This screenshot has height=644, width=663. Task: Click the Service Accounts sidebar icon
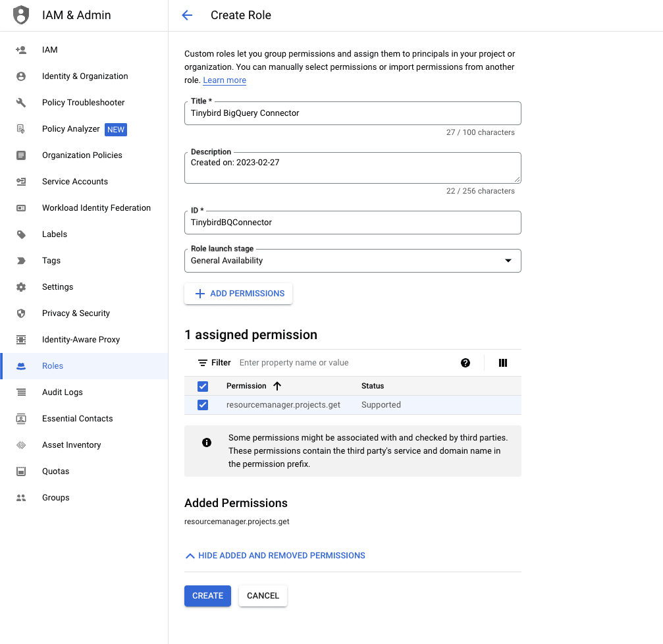pyautogui.click(x=21, y=182)
